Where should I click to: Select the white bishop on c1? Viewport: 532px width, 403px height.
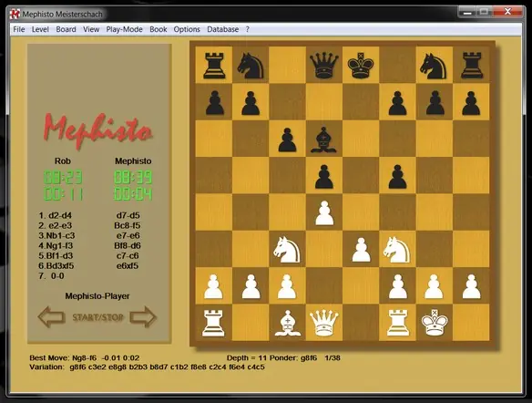(287, 324)
